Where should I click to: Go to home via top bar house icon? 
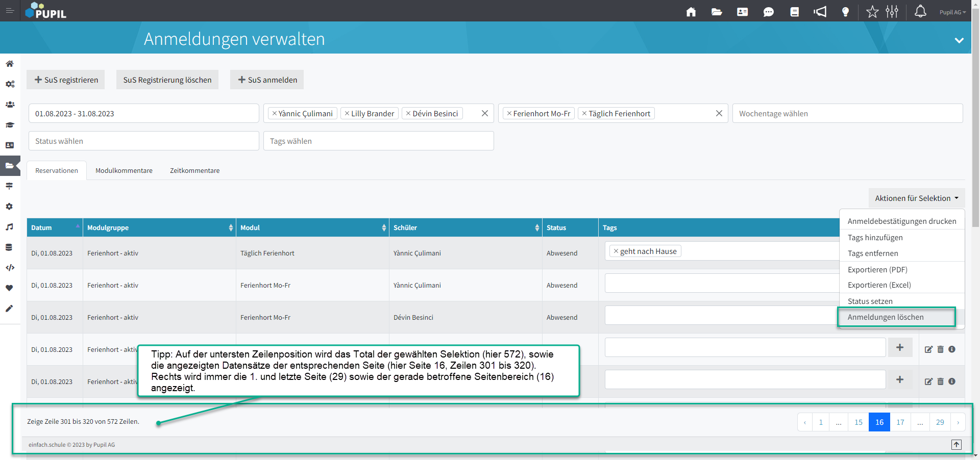(691, 12)
